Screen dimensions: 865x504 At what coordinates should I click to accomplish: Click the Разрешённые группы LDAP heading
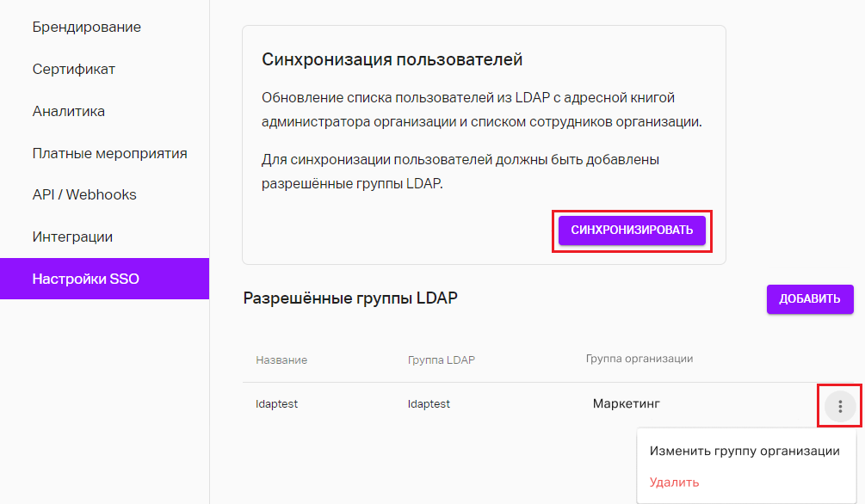point(350,298)
